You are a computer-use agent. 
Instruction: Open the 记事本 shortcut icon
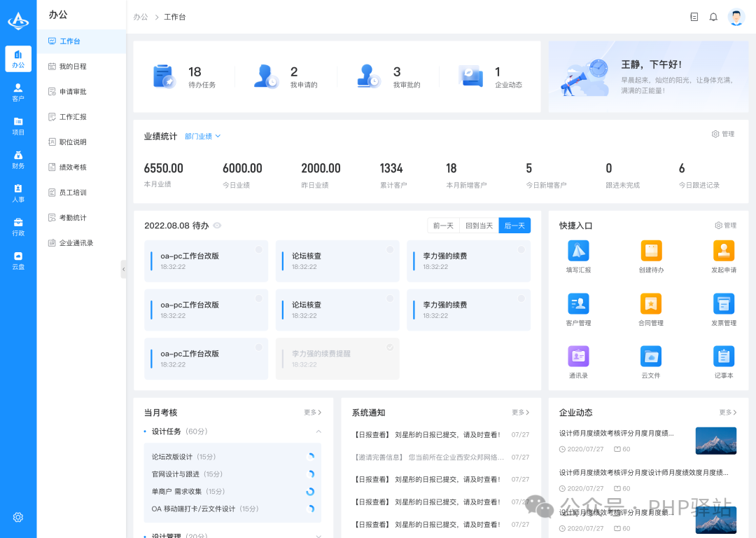tap(724, 357)
